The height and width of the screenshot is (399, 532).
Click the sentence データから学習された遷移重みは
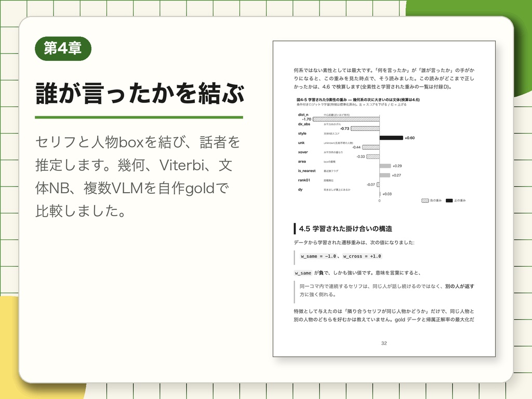354,243
